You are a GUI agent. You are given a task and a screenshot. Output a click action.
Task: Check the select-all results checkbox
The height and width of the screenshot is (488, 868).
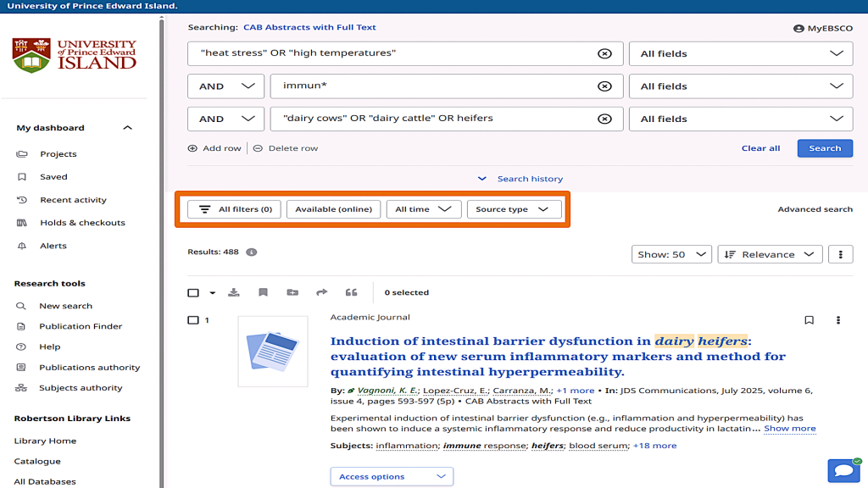click(193, 293)
